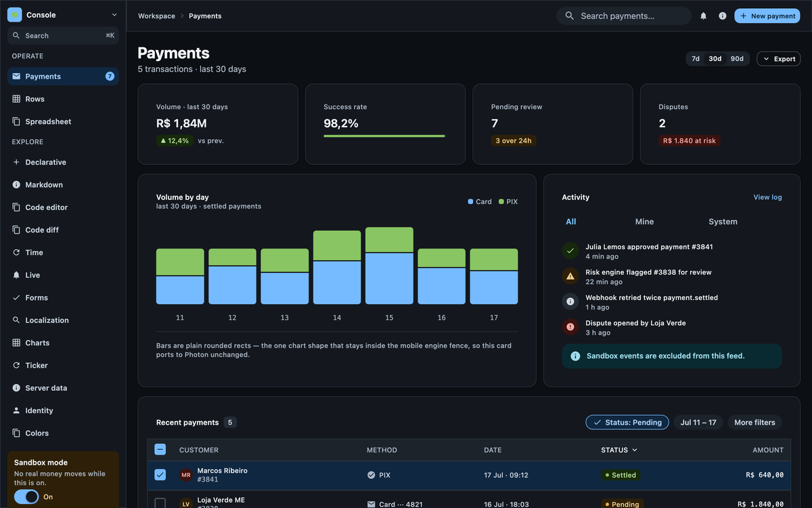Go to Rows in the sidebar
This screenshot has height=508, width=812.
coord(63,99)
